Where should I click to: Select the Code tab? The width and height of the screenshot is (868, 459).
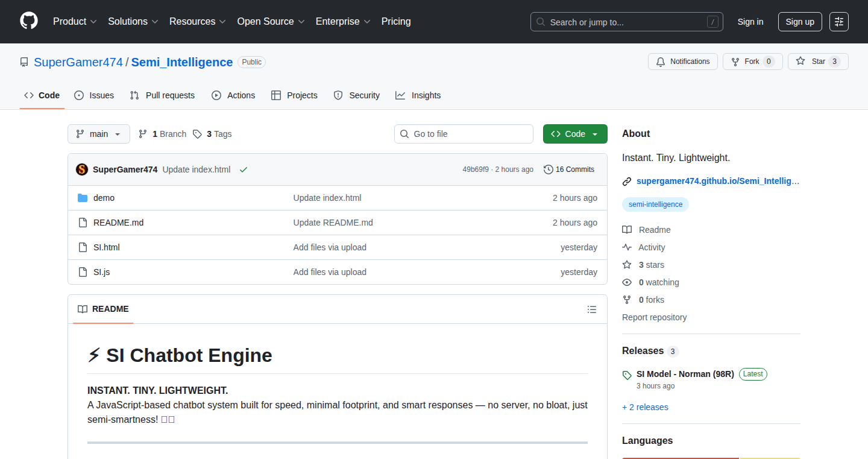coord(42,95)
